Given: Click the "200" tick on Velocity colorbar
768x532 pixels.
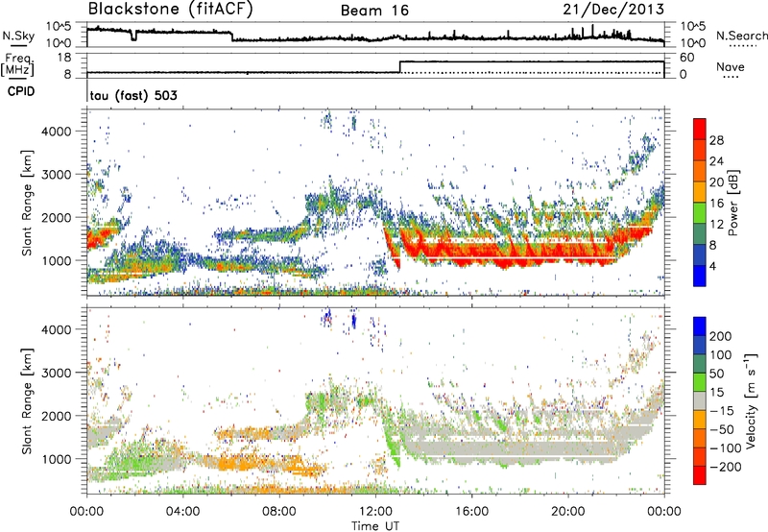Looking at the screenshot, I should pos(721,336).
